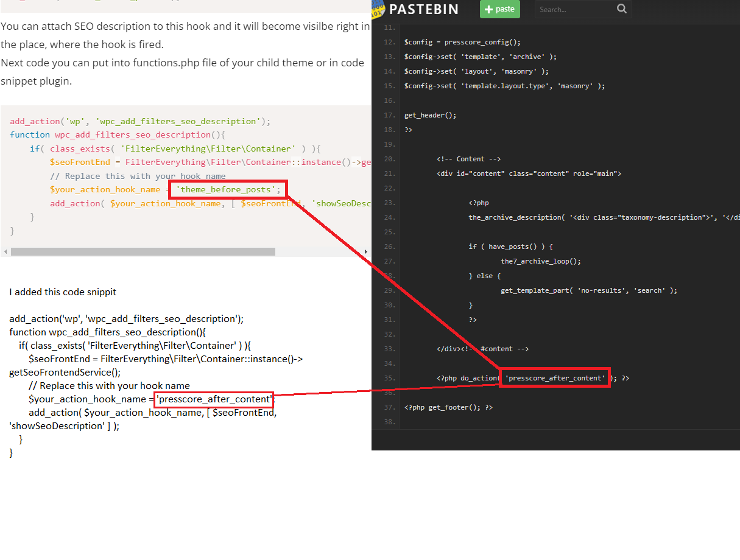
Task: Click the left arrow of code block scrollbar
Action: [4, 251]
